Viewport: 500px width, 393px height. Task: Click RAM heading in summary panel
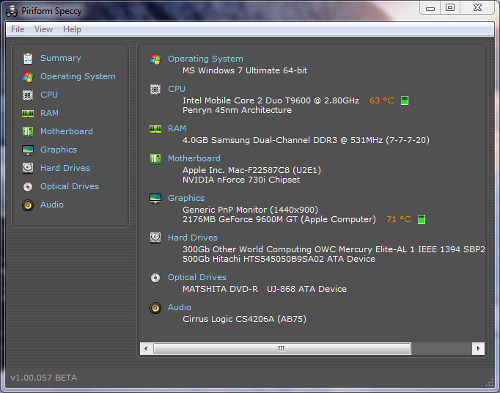(177, 128)
